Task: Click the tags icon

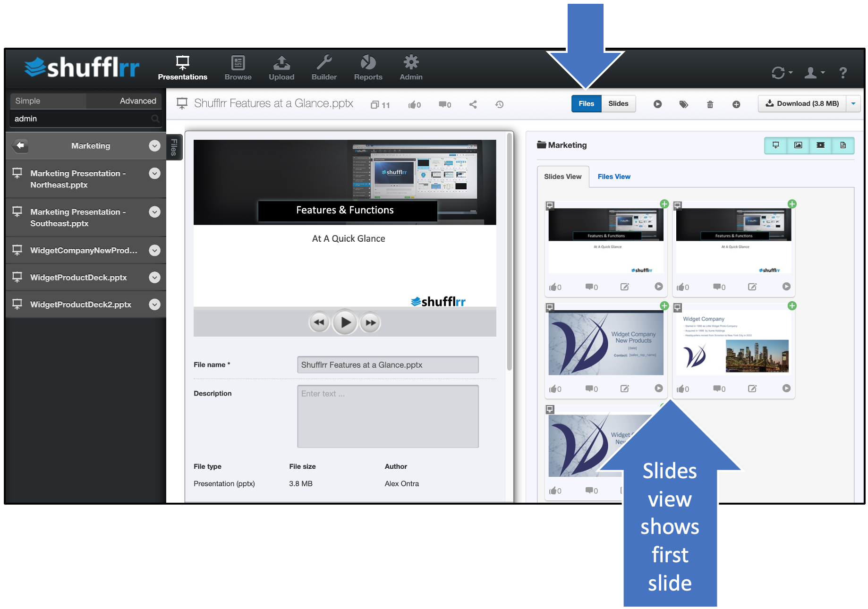Action: tap(683, 104)
